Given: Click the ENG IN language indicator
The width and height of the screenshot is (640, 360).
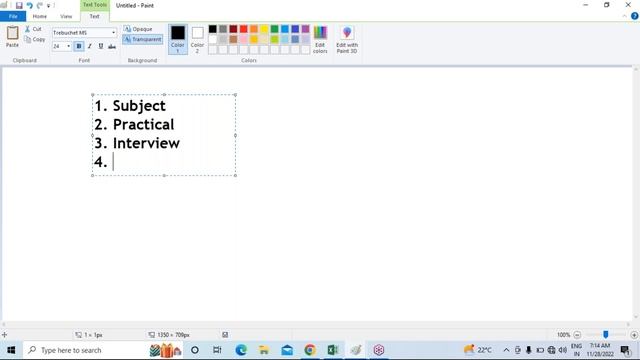Looking at the screenshot, I should pyautogui.click(x=576, y=350).
